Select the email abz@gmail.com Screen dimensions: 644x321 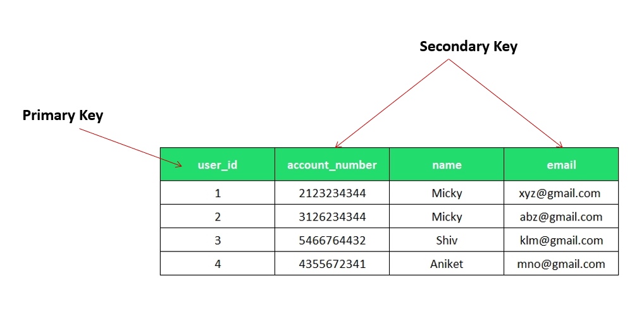pos(561,217)
